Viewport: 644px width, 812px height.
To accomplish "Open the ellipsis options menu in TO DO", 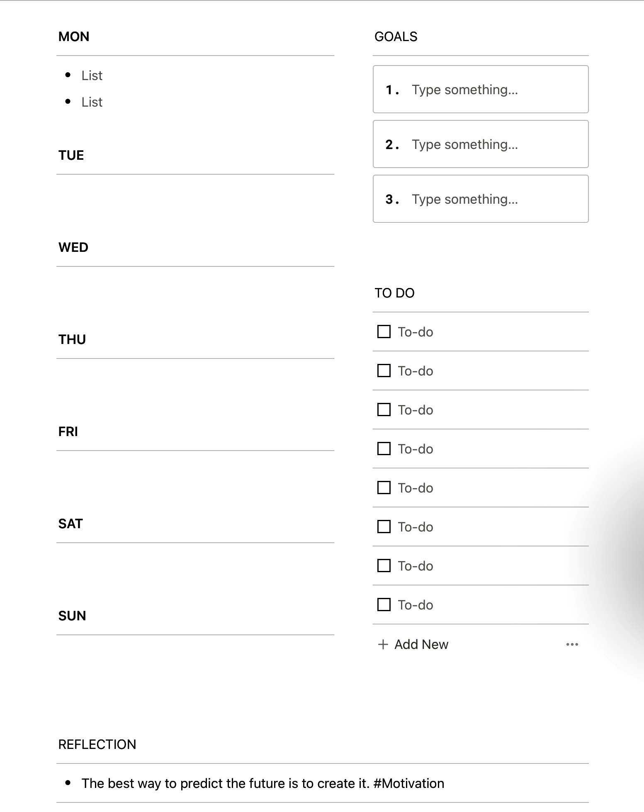I will pos(571,644).
